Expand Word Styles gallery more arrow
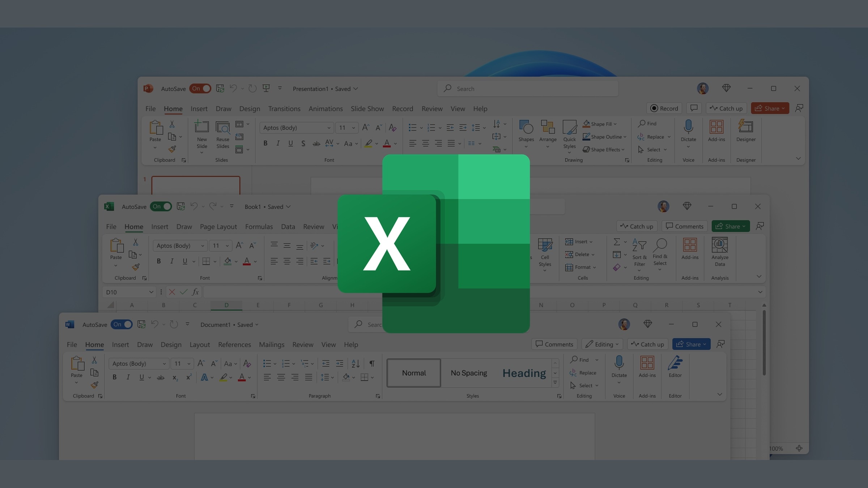This screenshot has width=868, height=488. (x=555, y=383)
